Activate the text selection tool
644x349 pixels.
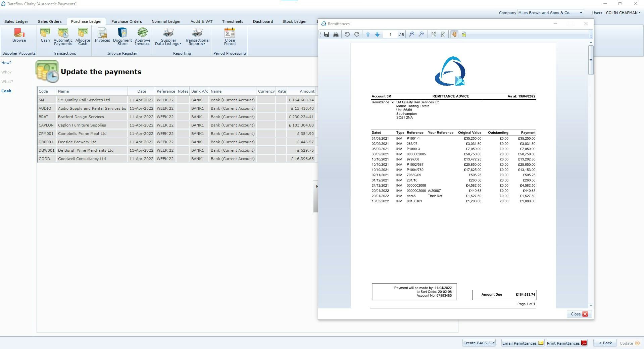click(464, 34)
